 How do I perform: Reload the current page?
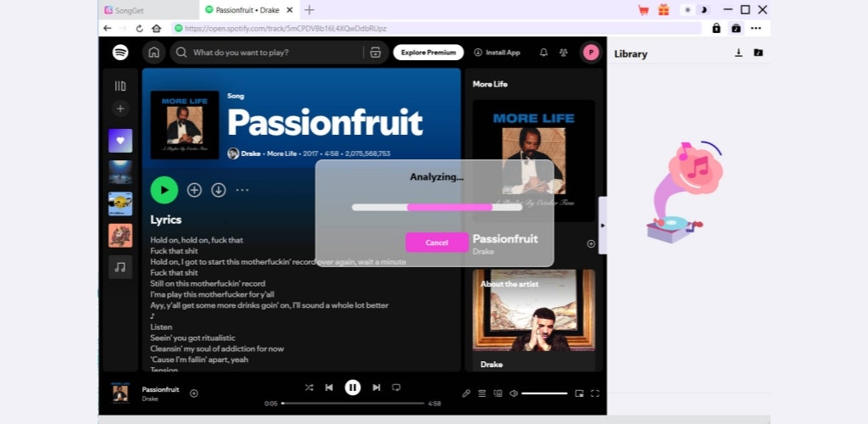[140, 28]
